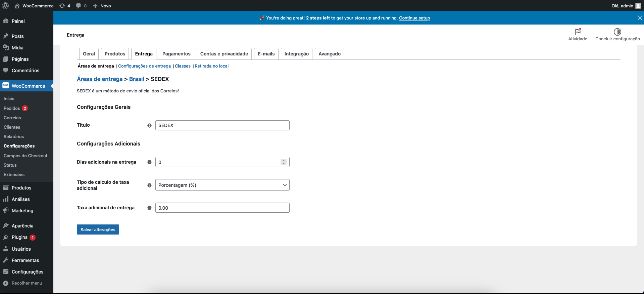Click the WooCommerce sidebar menu

click(27, 86)
